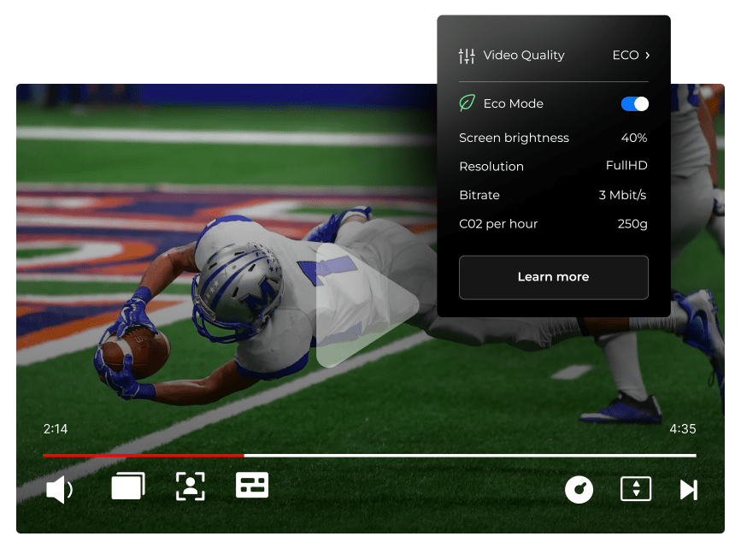Click the CO2 per hour 250g value

(x=632, y=224)
